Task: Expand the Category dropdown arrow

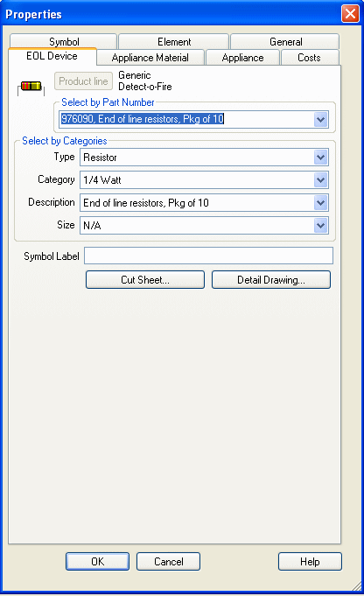Action: (320, 180)
